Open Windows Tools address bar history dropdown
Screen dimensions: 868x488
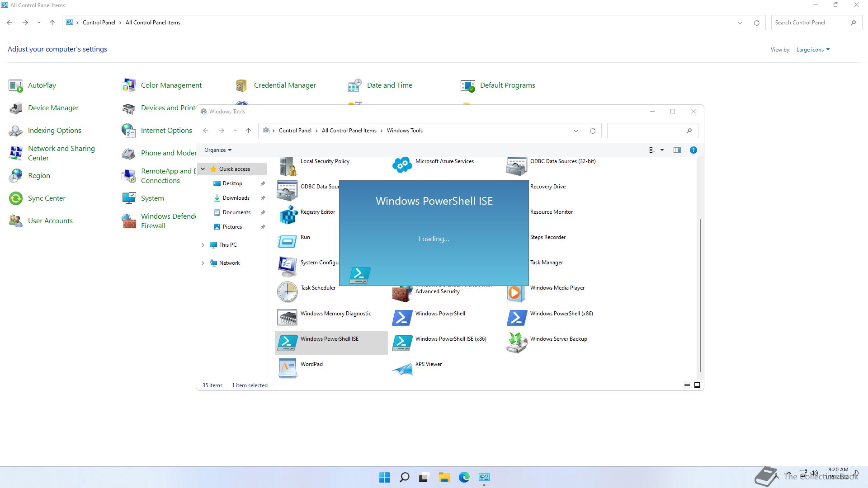(x=576, y=131)
